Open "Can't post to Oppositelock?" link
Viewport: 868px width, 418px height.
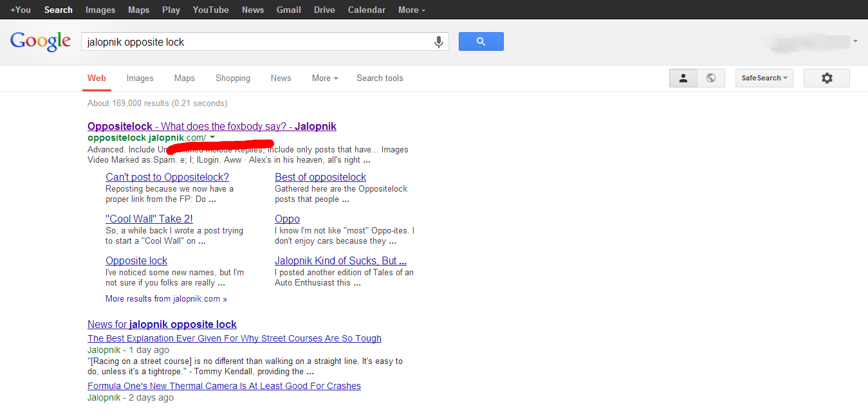coord(167,177)
